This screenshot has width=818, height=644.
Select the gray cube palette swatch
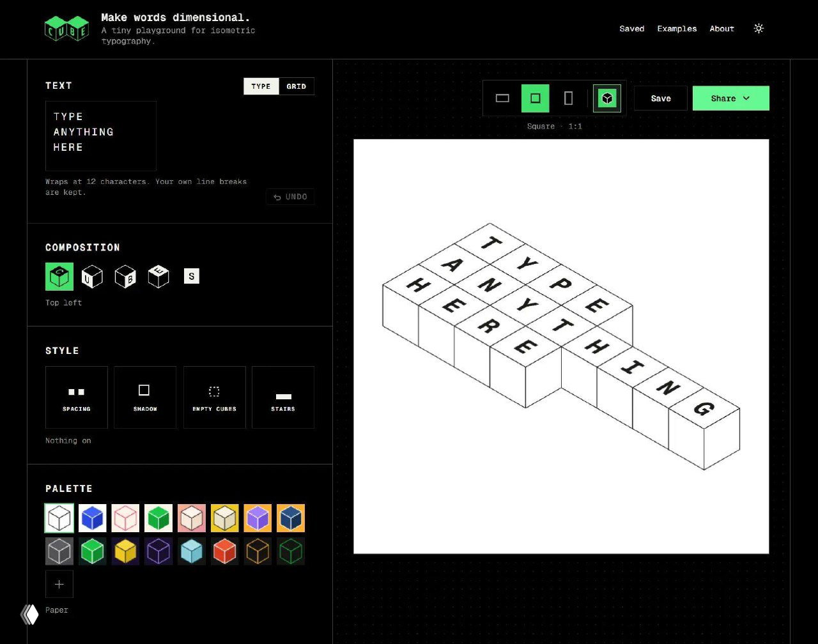[x=59, y=551]
